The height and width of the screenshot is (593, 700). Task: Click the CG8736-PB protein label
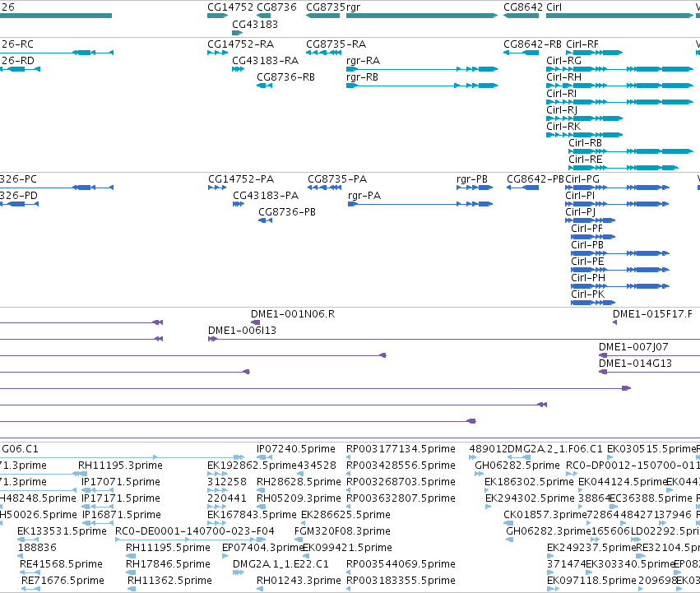click(x=287, y=212)
